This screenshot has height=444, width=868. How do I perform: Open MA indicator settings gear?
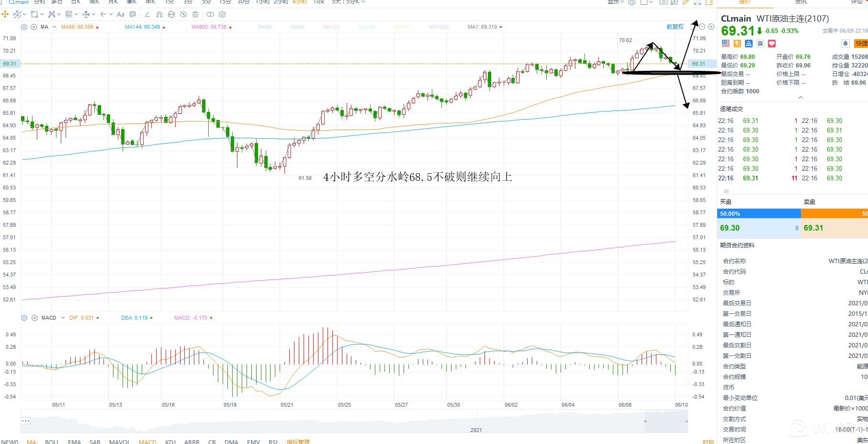click(24, 27)
